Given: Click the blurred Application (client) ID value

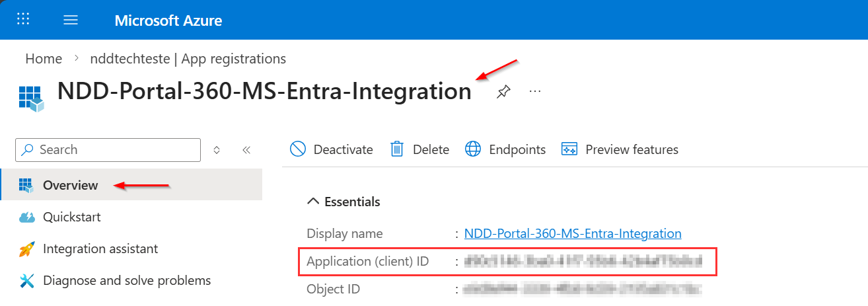Looking at the screenshot, I should click(582, 262).
